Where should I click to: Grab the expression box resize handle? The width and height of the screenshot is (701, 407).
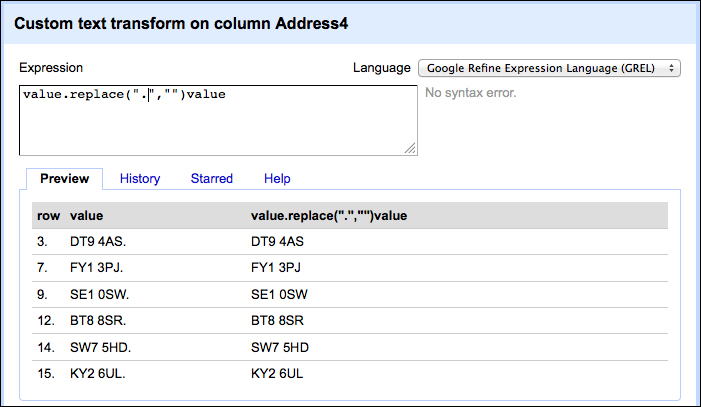tap(410, 148)
